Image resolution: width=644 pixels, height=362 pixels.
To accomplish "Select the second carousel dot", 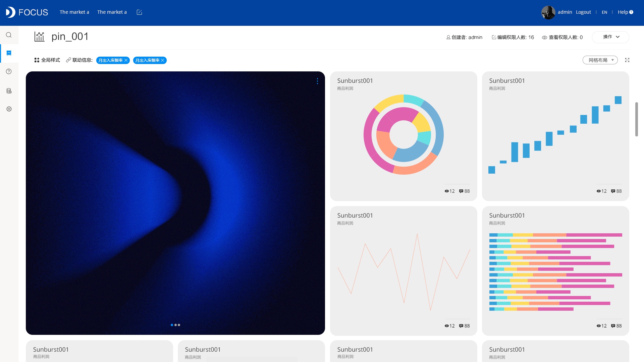I will [x=175, y=325].
